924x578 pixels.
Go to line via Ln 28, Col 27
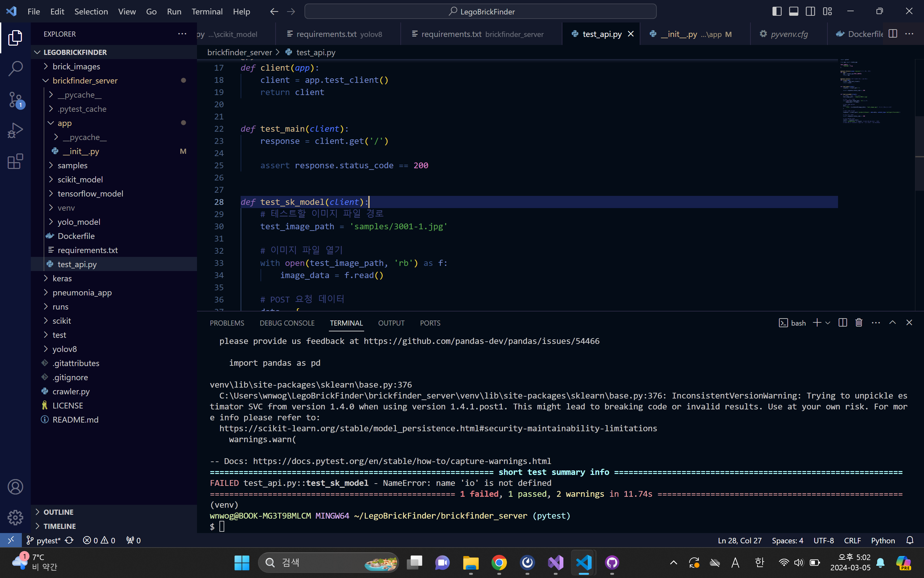740,540
